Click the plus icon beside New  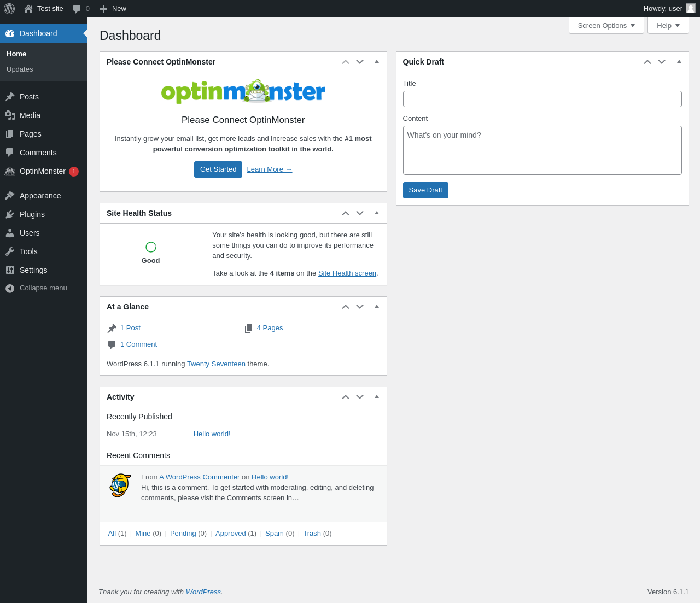(103, 9)
